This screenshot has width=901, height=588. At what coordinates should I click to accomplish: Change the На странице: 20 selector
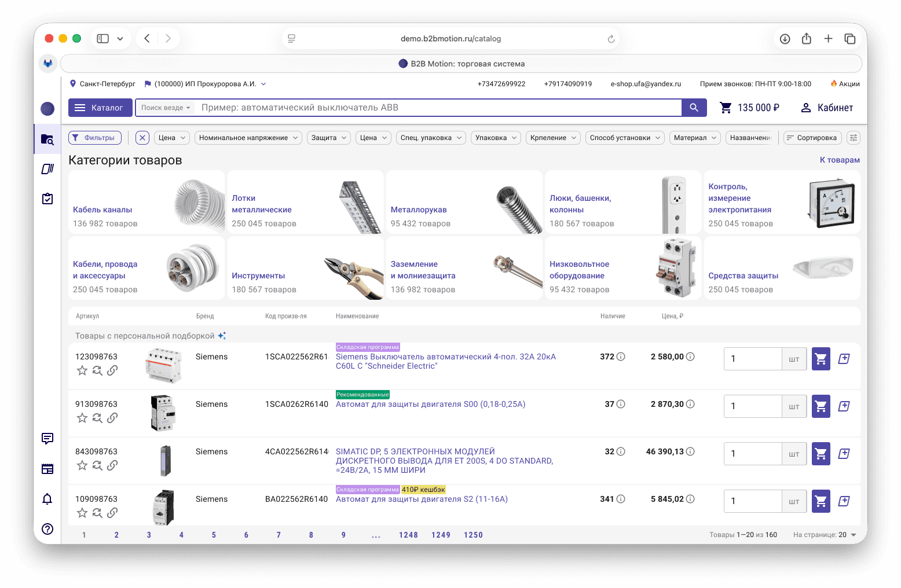coord(825,535)
